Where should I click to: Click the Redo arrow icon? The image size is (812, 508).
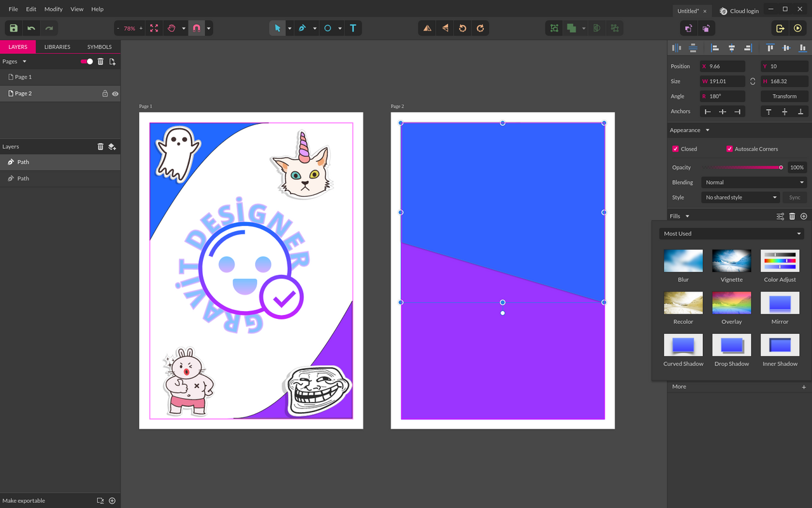tap(49, 29)
